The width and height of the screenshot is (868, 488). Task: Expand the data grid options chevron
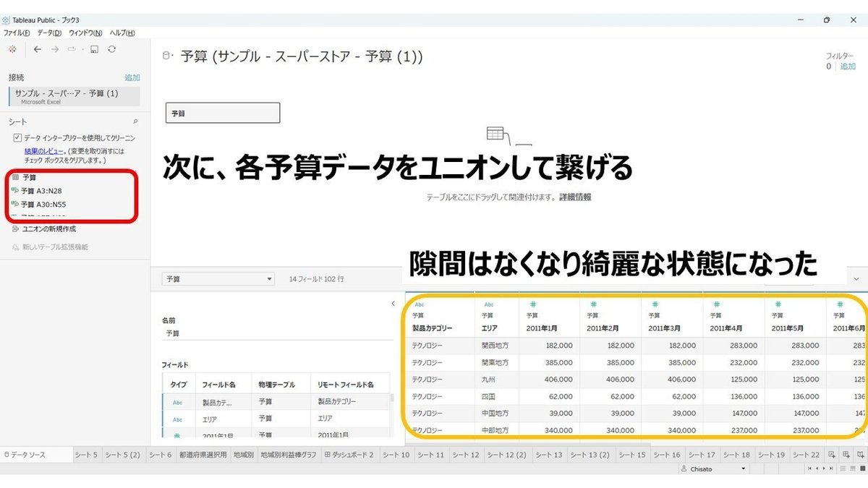(857, 278)
